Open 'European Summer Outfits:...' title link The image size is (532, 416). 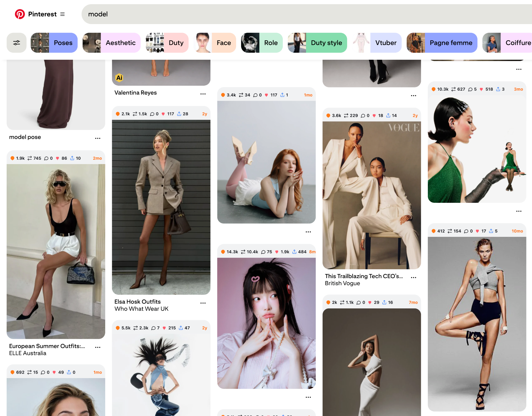[x=47, y=346]
